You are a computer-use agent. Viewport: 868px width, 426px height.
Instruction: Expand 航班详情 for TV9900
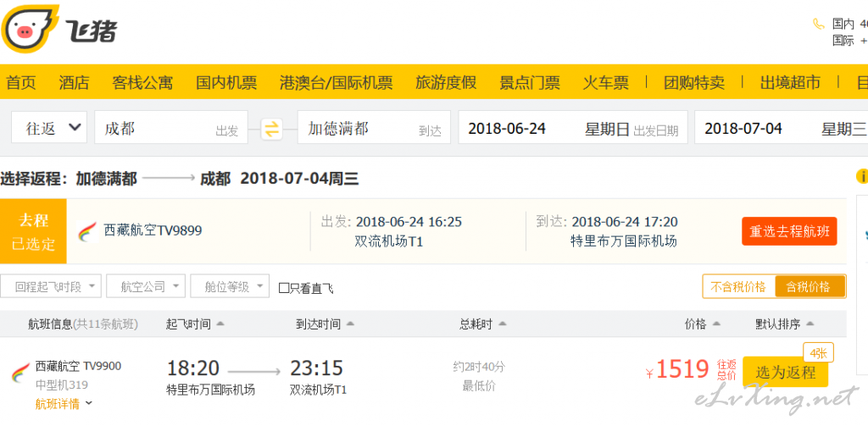(64, 404)
